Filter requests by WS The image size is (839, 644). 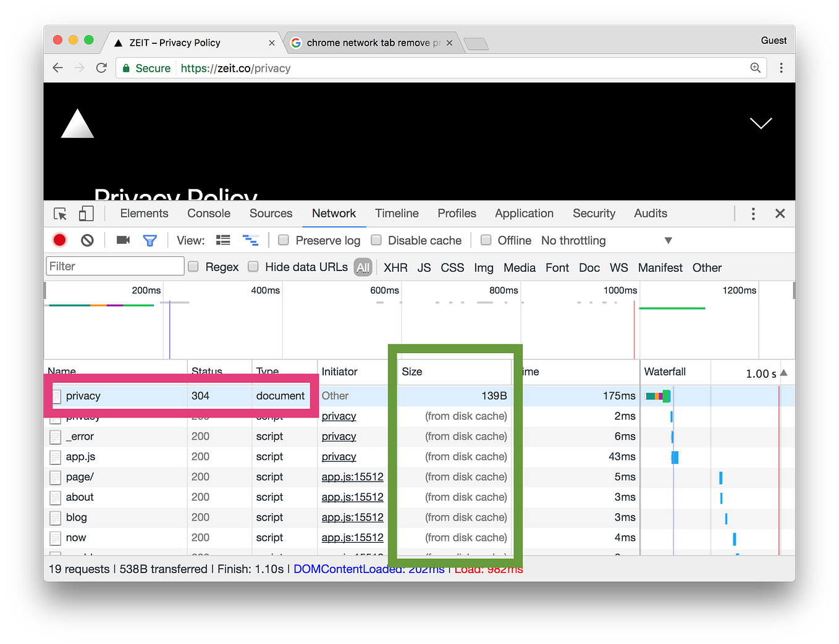coord(618,267)
